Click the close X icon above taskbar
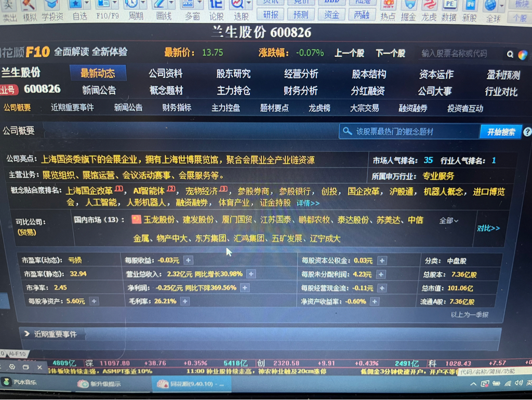Screen dimensions: 532x400 pos(39,367)
